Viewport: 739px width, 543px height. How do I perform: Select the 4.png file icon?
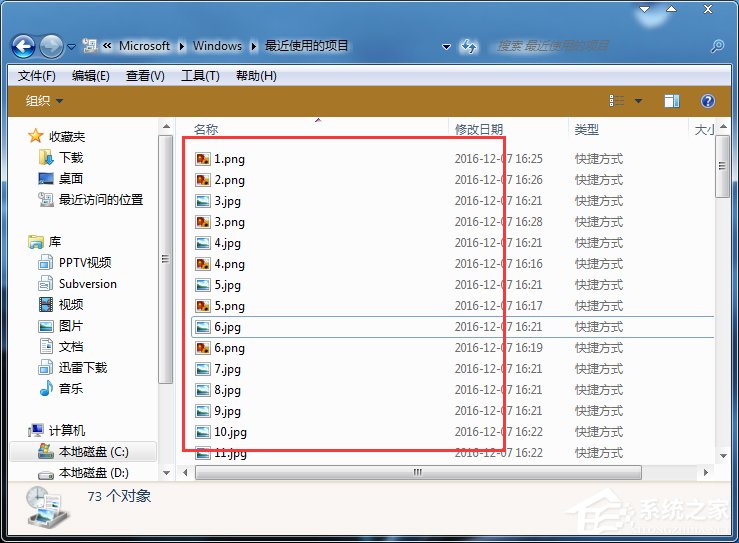pyautogui.click(x=203, y=264)
